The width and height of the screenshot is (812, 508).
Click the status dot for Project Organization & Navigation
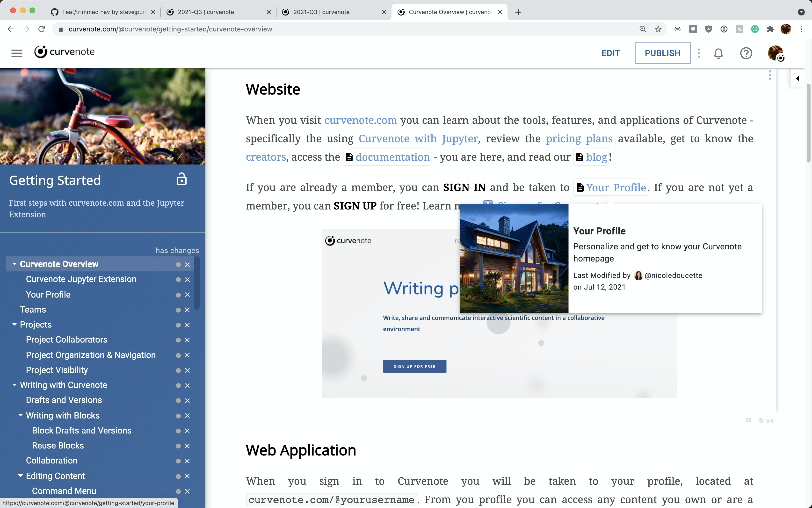tap(178, 355)
